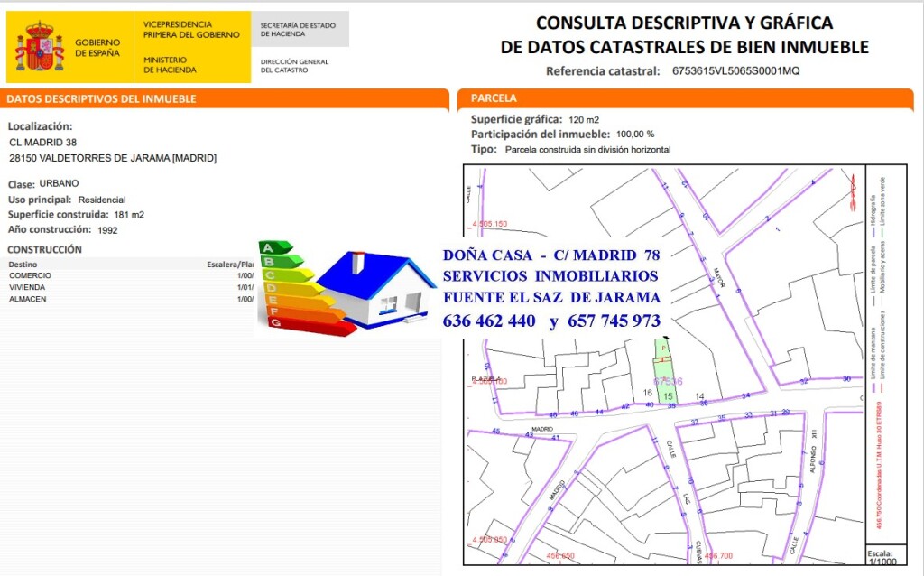
Task: Click 'FUENTE EL SAZ DE JARAMA' text
Action: click(x=551, y=297)
